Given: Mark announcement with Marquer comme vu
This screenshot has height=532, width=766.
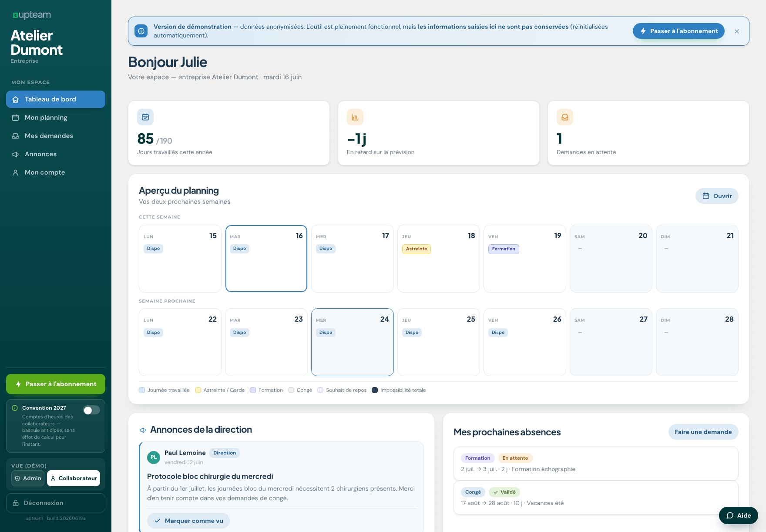Looking at the screenshot, I should click(x=188, y=521).
